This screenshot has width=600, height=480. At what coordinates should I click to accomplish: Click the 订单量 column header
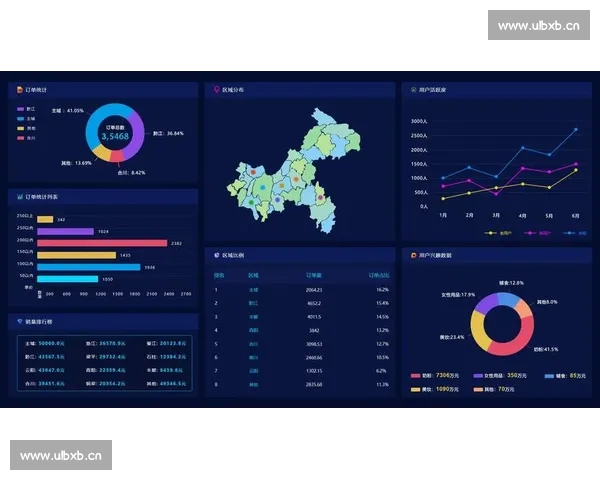(313, 274)
